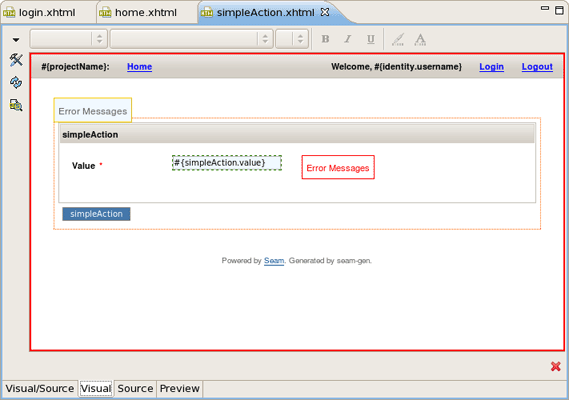569x400 pixels.
Task: Click the page design options icon
Action: tap(16, 105)
